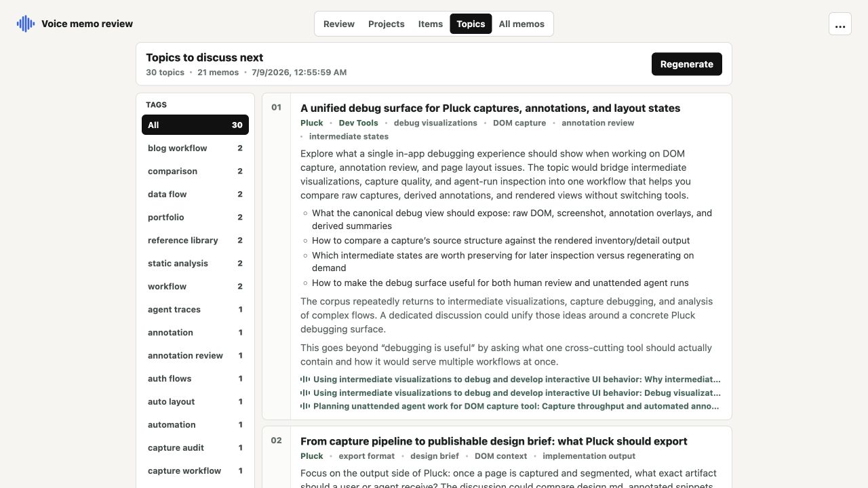Viewport: 868px width, 488px height.
Task: Click the DOM capture tag on topic 01
Action: point(519,123)
